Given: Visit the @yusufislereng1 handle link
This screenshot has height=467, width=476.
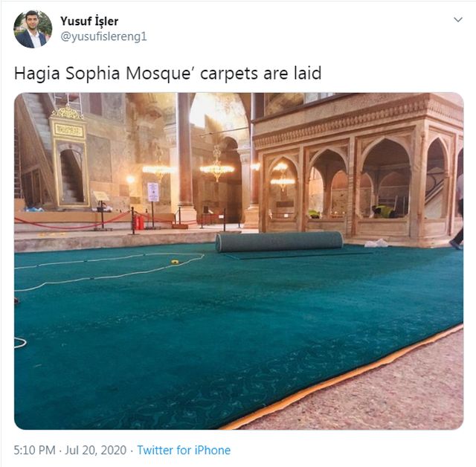Looking at the screenshot, I should pos(103,36).
